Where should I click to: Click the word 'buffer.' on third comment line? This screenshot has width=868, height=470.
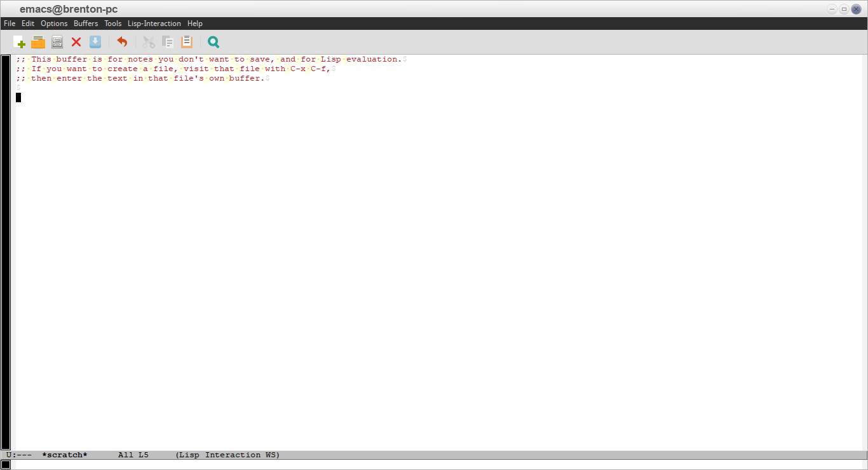click(x=247, y=79)
